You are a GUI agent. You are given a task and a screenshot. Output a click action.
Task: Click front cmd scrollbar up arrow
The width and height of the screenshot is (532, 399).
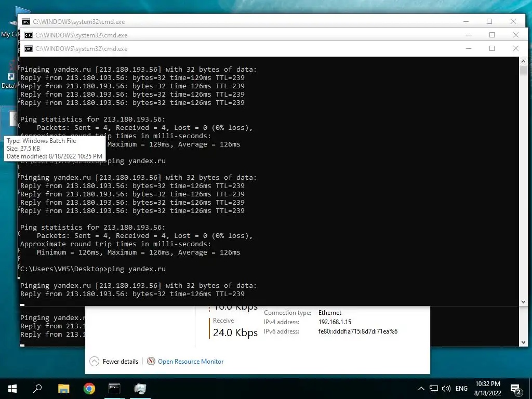pos(523,61)
